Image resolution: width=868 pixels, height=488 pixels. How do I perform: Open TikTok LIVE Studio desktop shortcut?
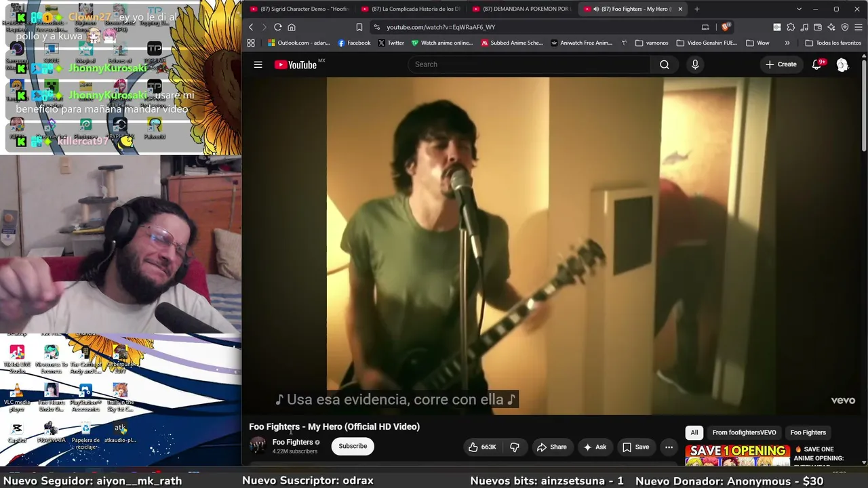coord(17,359)
